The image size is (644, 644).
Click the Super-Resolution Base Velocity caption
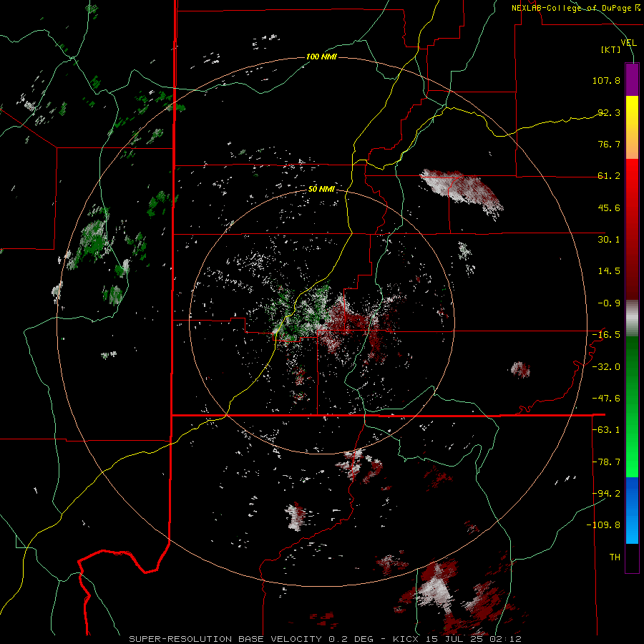[225, 639]
